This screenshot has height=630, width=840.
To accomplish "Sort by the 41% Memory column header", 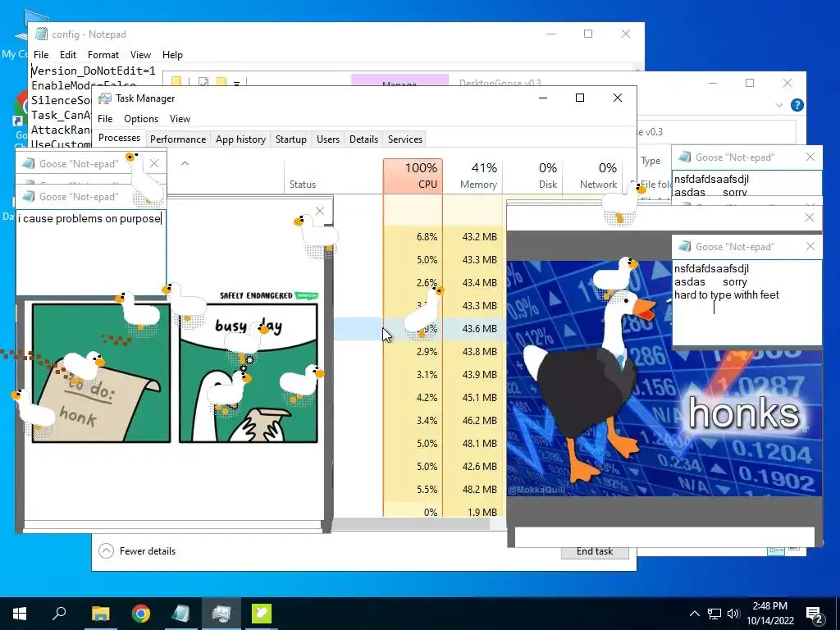I will 472,176.
